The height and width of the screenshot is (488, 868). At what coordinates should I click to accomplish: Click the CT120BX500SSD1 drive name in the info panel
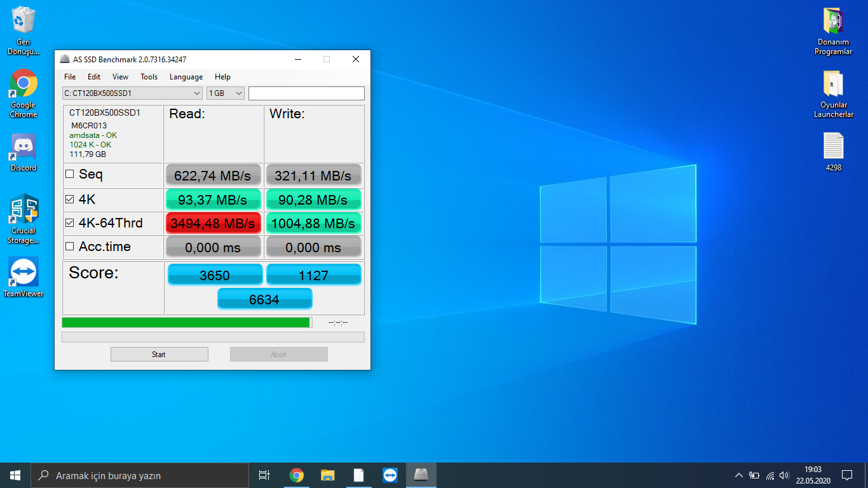tap(105, 113)
